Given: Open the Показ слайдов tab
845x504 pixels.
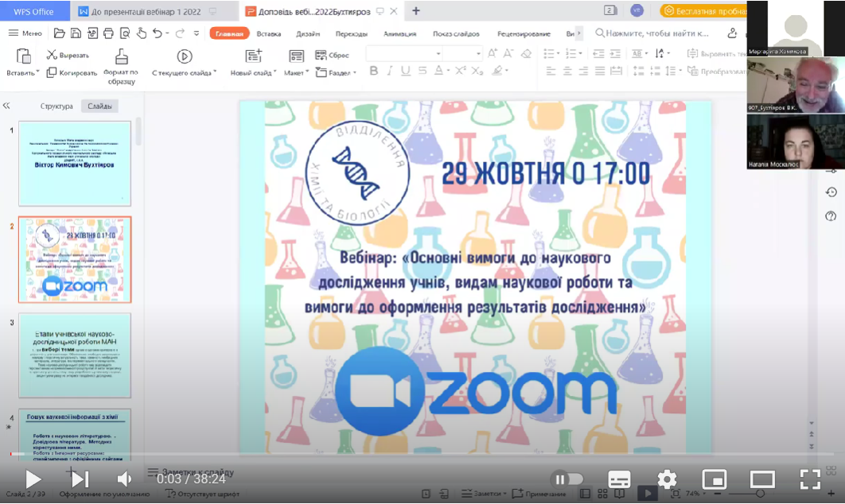Looking at the screenshot, I should 456,33.
